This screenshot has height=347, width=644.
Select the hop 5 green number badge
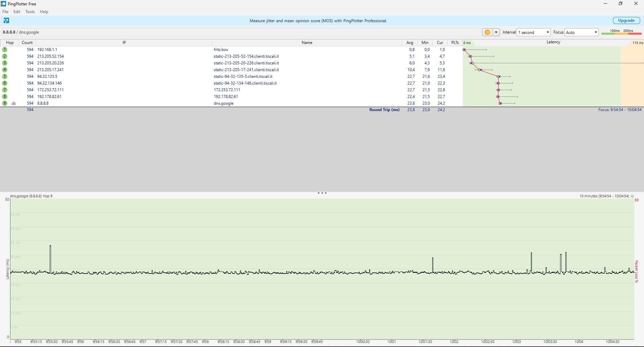coord(5,77)
